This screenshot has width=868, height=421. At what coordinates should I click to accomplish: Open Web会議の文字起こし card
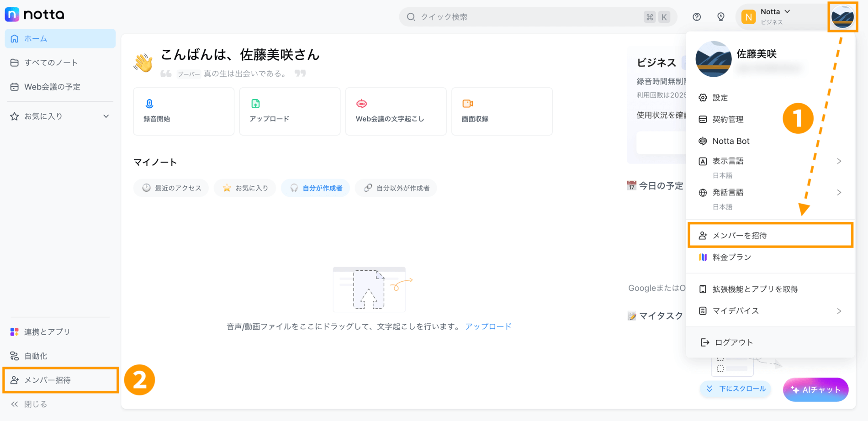pyautogui.click(x=396, y=111)
